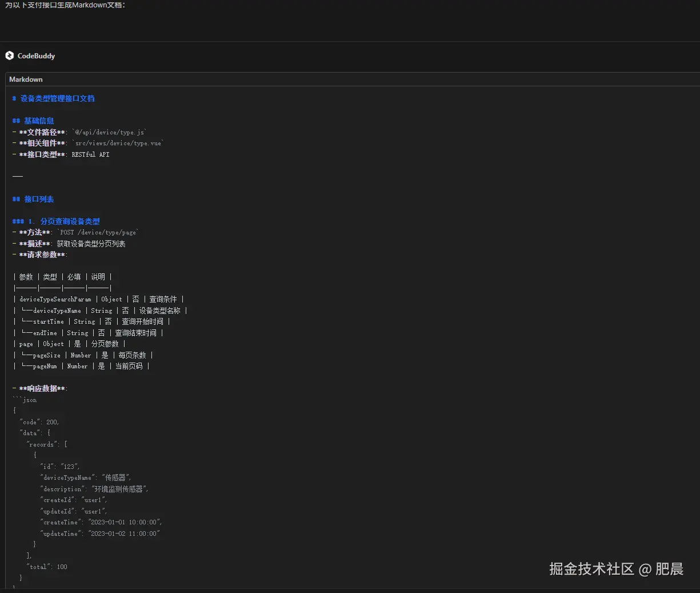The width and height of the screenshot is (700, 593).
Task: Select the heading 1. 分页查询设备类型
Action: coord(56,221)
